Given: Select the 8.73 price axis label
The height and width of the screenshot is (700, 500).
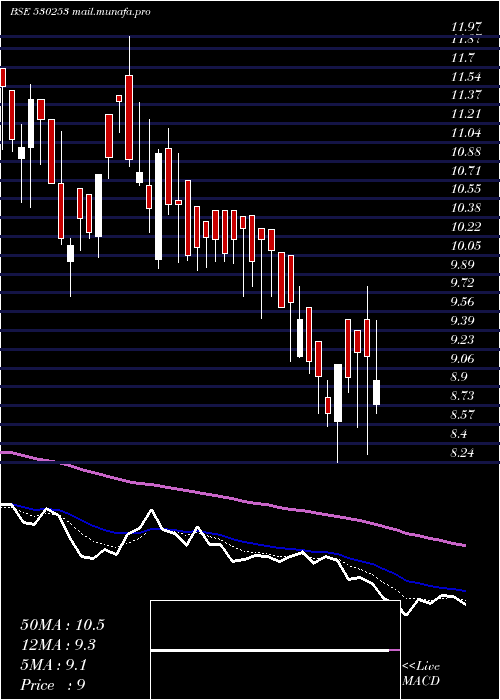Looking at the screenshot, I should click(x=463, y=396).
